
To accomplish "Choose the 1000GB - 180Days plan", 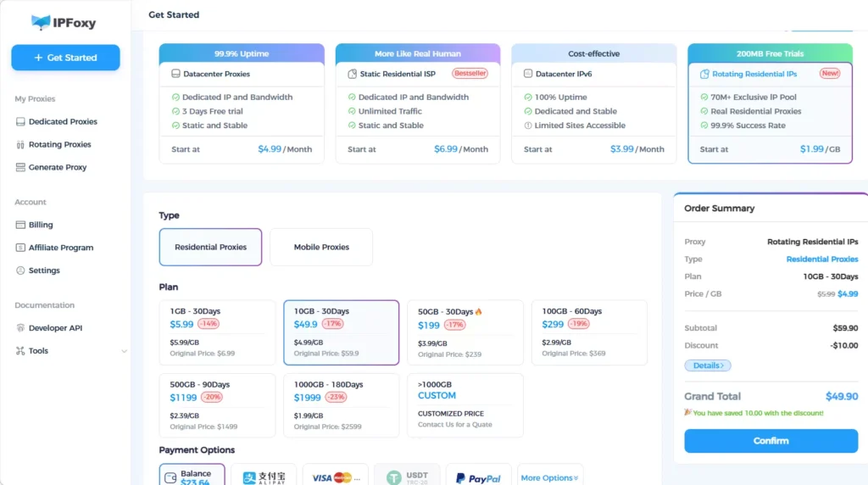I will (341, 404).
